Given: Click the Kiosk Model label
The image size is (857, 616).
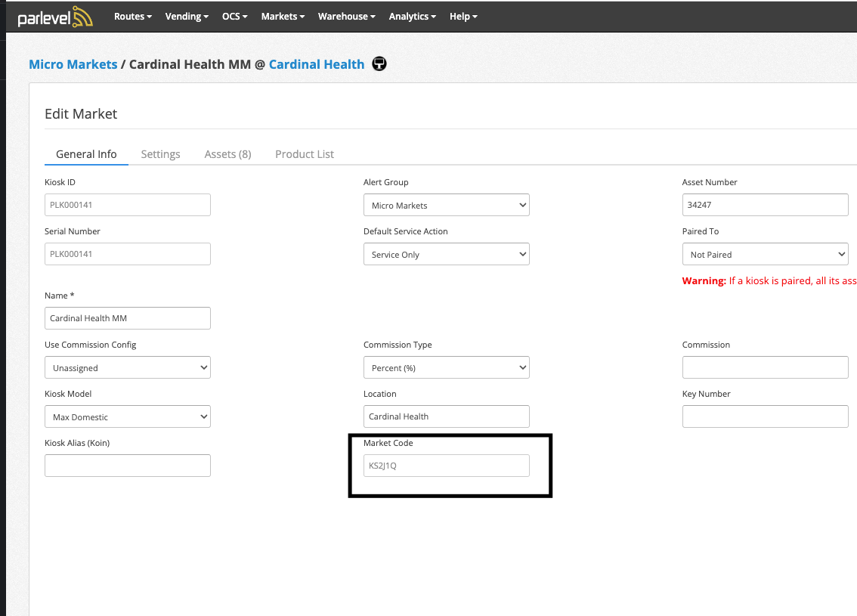Looking at the screenshot, I should [68, 394].
